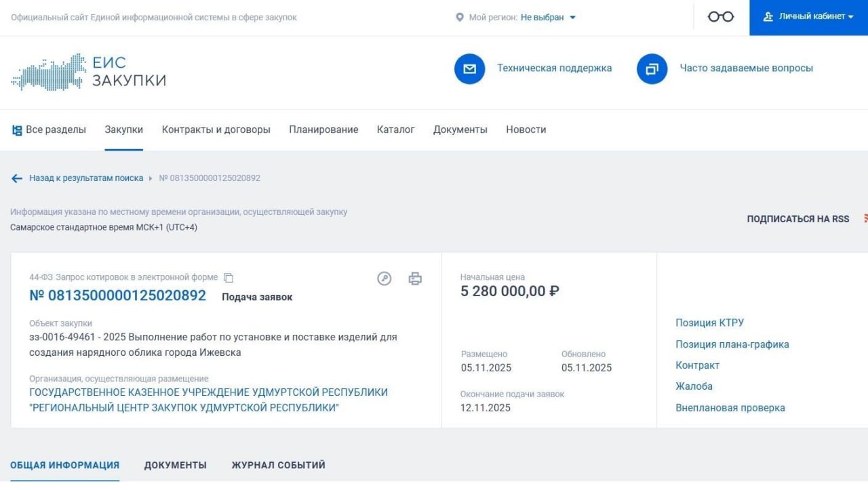
Task: Open the Новости section
Action: pyautogui.click(x=526, y=129)
